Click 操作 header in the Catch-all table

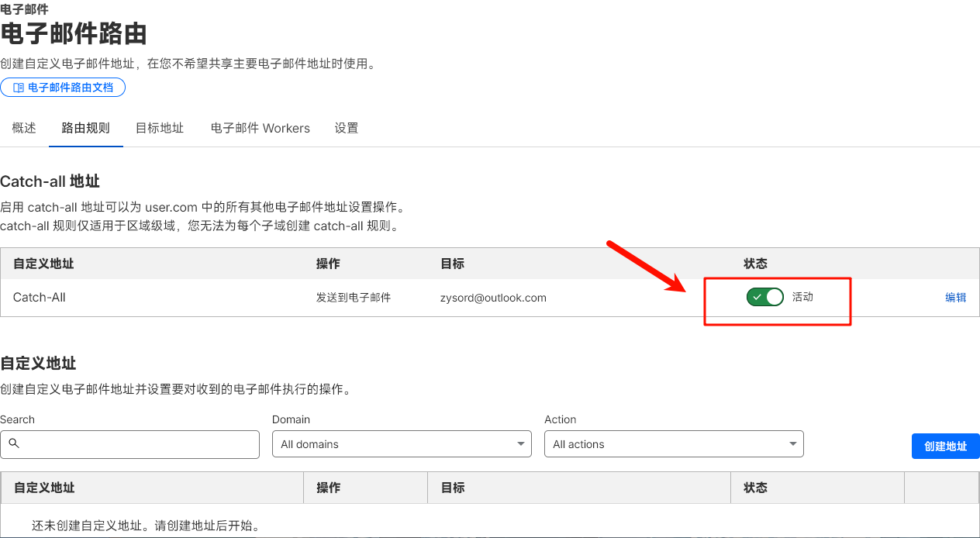pyautogui.click(x=328, y=264)
